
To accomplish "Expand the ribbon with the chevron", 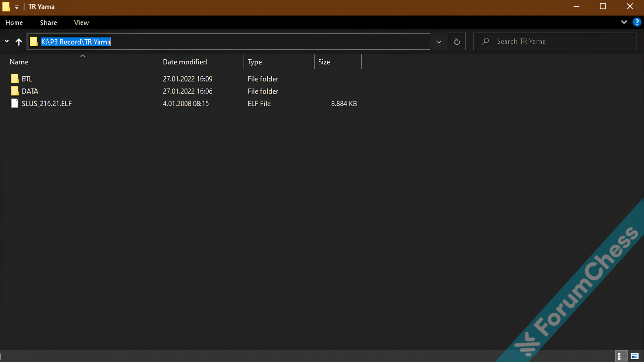I will (624, 22).
